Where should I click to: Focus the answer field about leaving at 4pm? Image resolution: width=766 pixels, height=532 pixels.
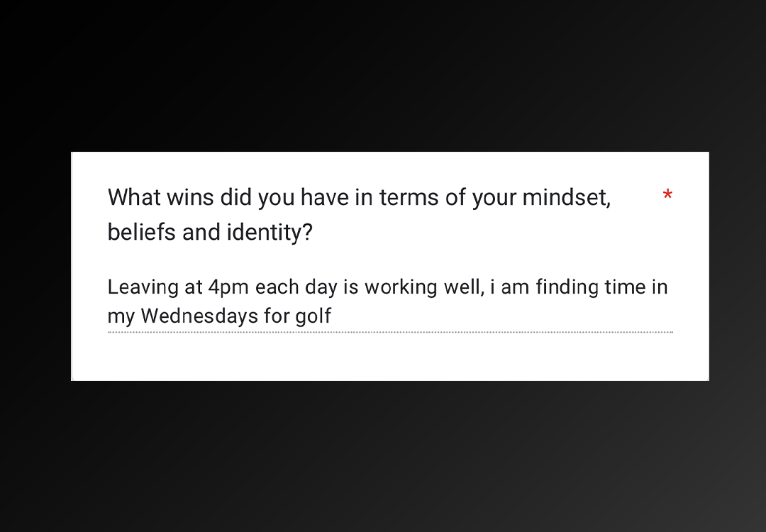[x=390, y=301]
